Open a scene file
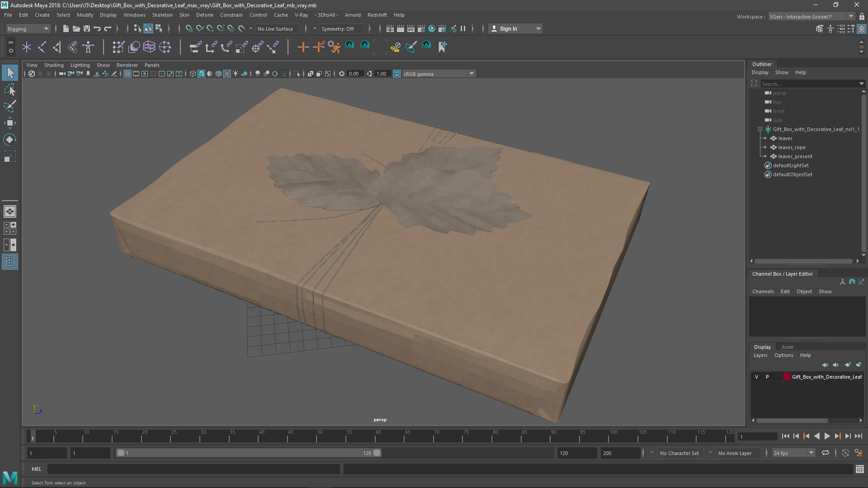 coord(76,28)
